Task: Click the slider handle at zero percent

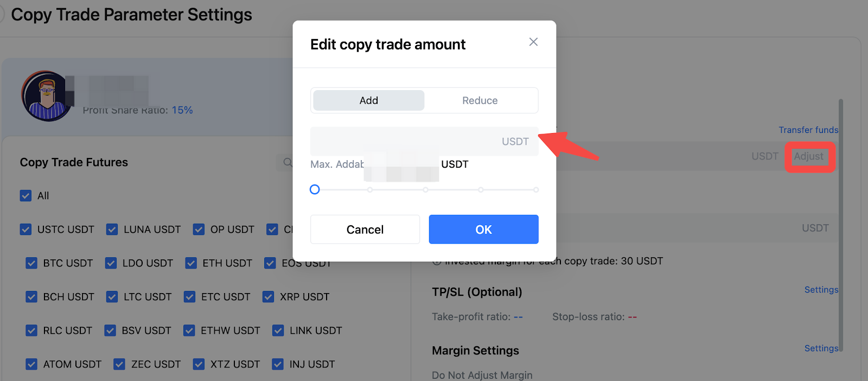Action: (315, 189)
